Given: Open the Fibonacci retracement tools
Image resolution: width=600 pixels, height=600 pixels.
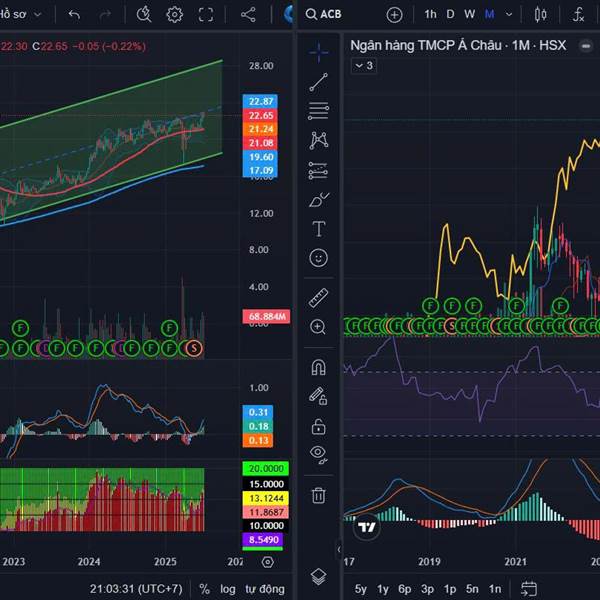Looking at the screenshot, I should pos(318,111).
